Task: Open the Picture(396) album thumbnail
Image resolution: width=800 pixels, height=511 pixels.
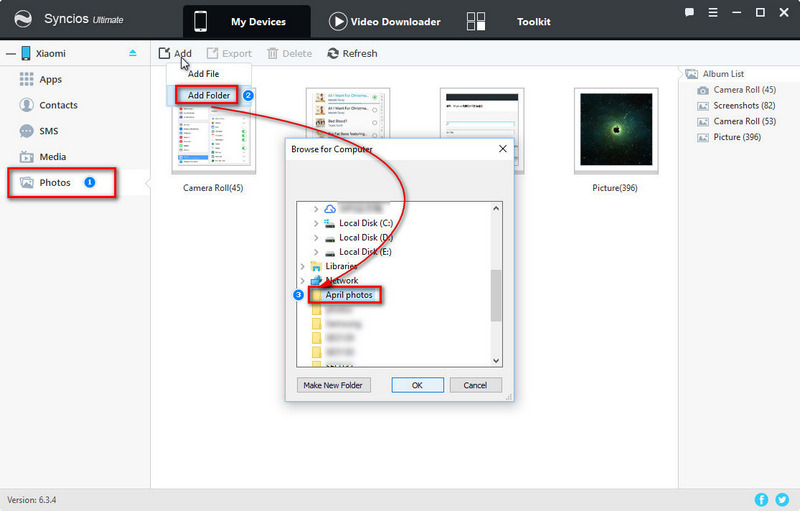Action: [x=616, y=131]
